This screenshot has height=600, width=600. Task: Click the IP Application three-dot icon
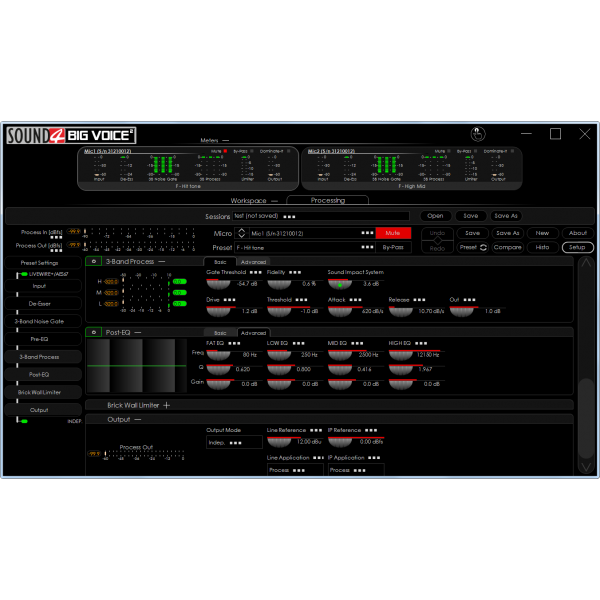tap(374, 458)
